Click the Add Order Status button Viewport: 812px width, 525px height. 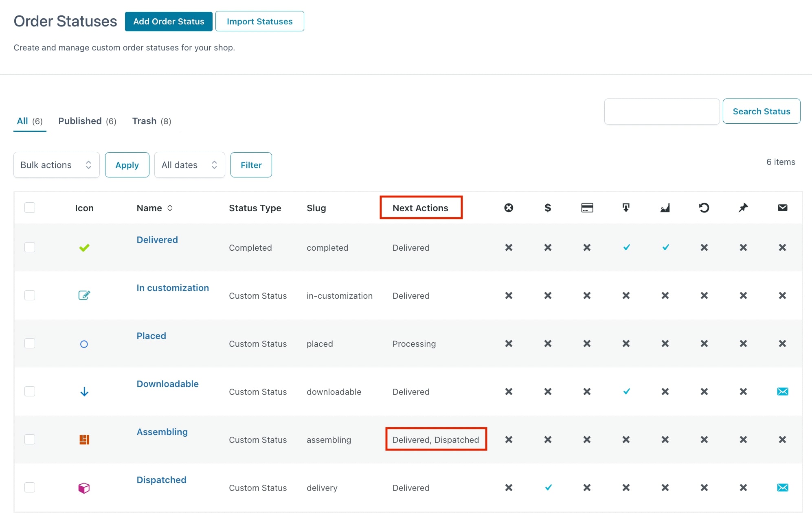(x=169, y=22)
